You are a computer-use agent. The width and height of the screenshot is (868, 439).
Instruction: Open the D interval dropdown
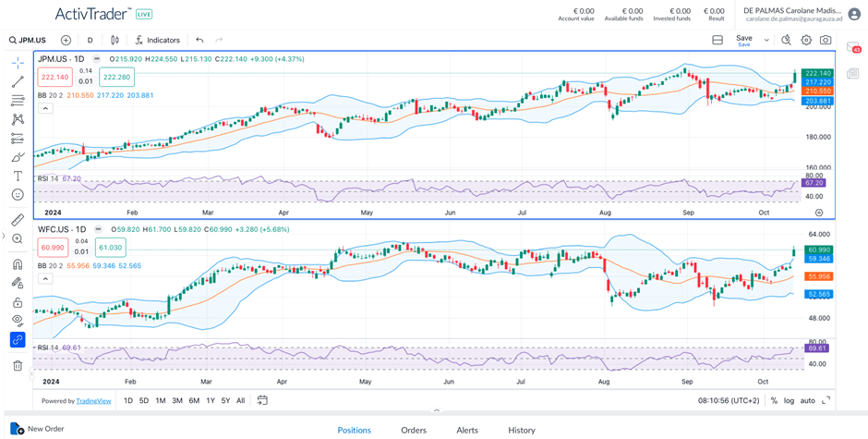coord(90,41)
